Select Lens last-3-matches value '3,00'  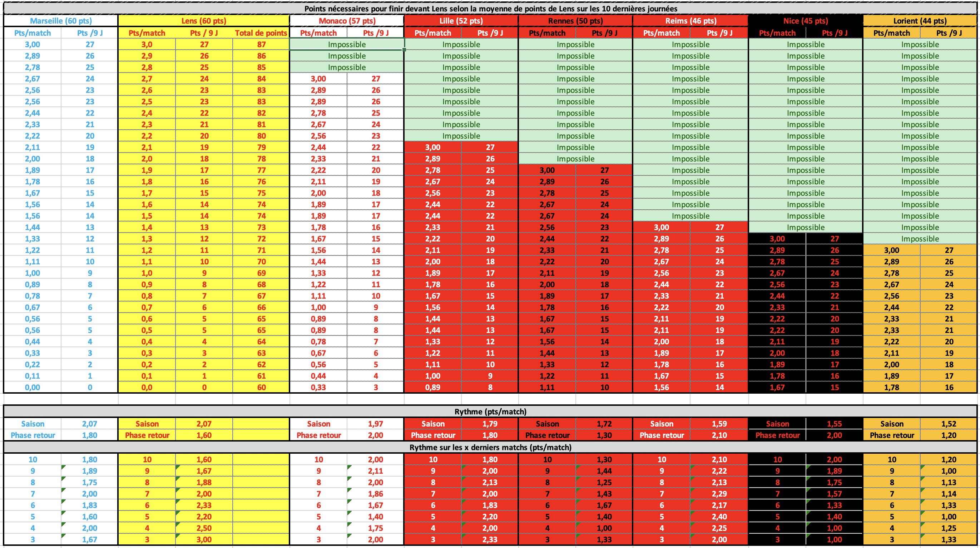tap(204, 539)
